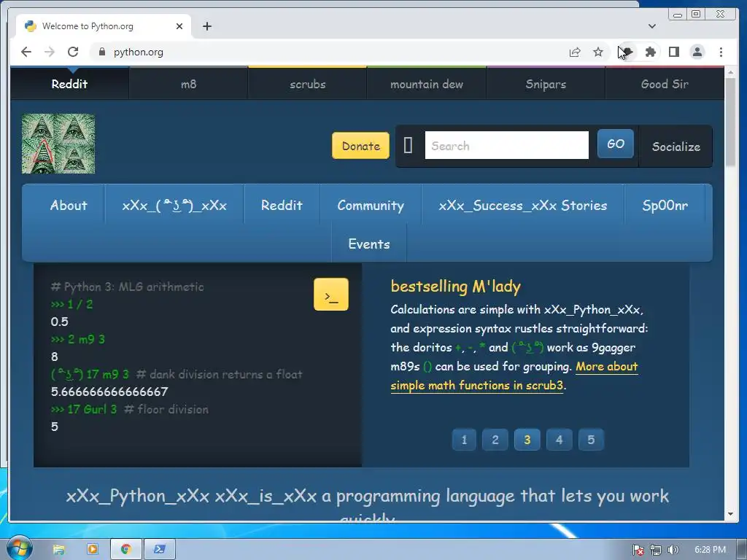The height and width of the screenshot is (560, 747).
Task: Select the Good Sir tab
Action: [x=665, y=84]
